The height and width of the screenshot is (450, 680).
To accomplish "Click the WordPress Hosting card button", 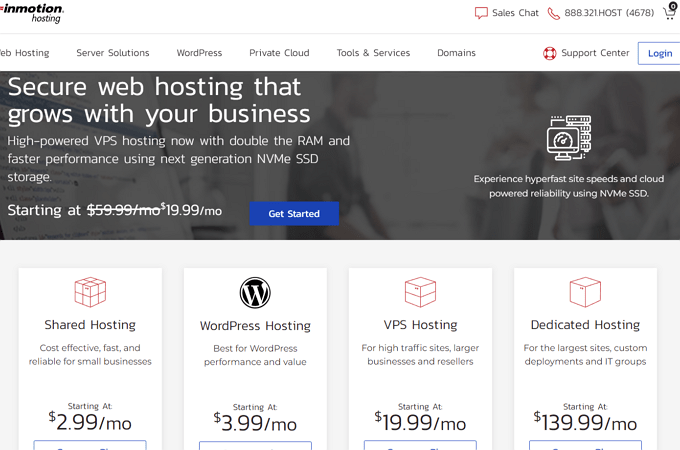I will coord(255,445).
